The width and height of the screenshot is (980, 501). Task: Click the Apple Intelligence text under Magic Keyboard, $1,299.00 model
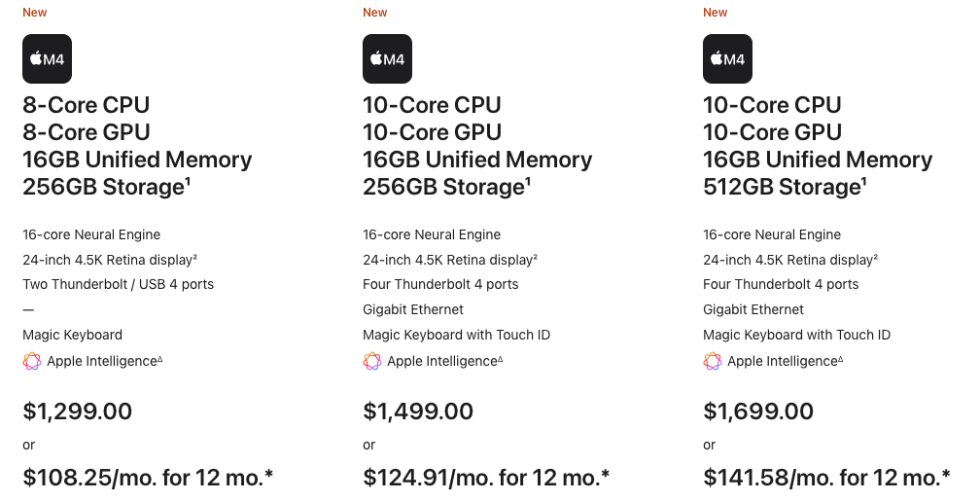tap(102, 361)
